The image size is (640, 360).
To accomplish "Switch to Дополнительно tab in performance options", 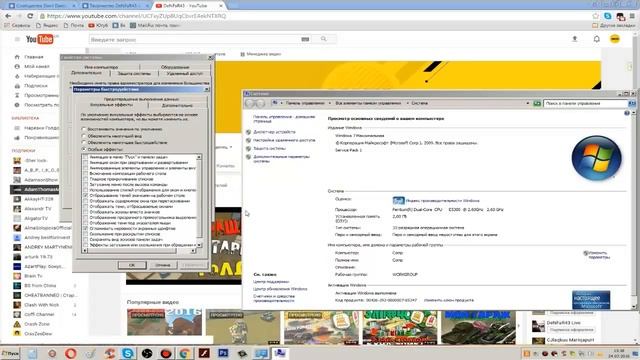I will point(177,105).
